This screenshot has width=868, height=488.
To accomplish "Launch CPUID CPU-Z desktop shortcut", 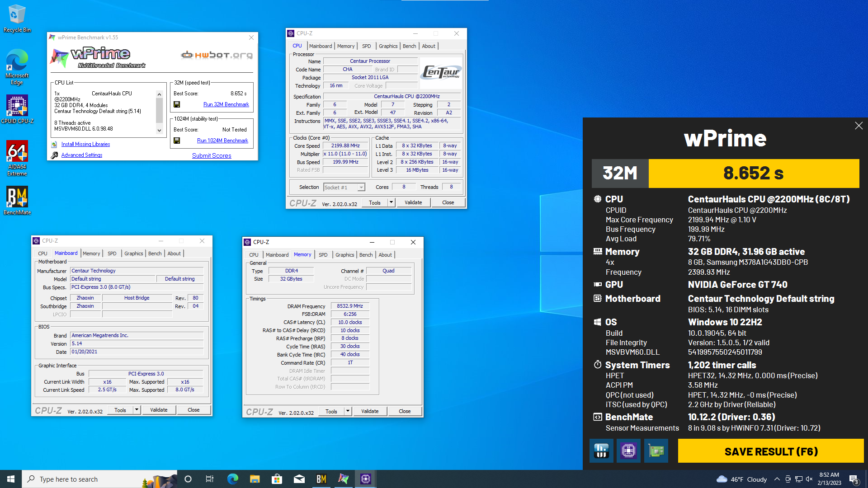I will point(17,109).
